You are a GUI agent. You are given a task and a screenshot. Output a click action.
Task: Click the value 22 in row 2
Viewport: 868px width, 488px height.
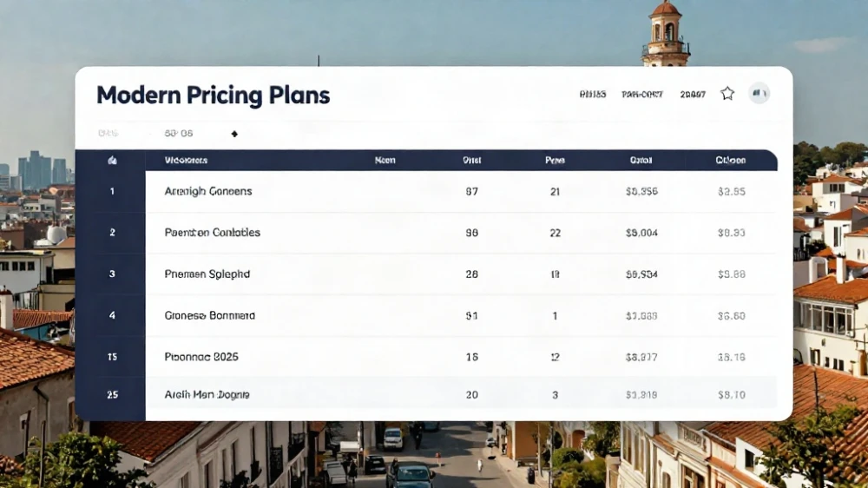(x=555, y=233)
